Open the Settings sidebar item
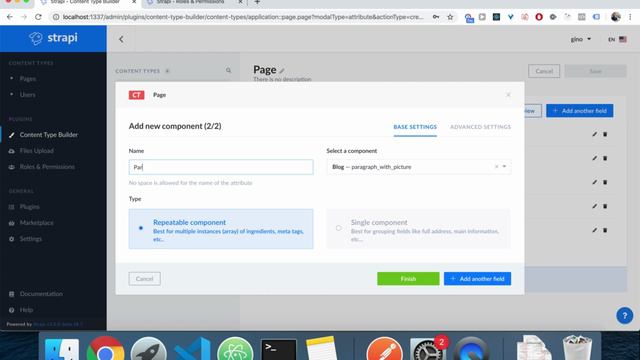The image size is (640, 360). pyautogui.click(x=31, y=238)
